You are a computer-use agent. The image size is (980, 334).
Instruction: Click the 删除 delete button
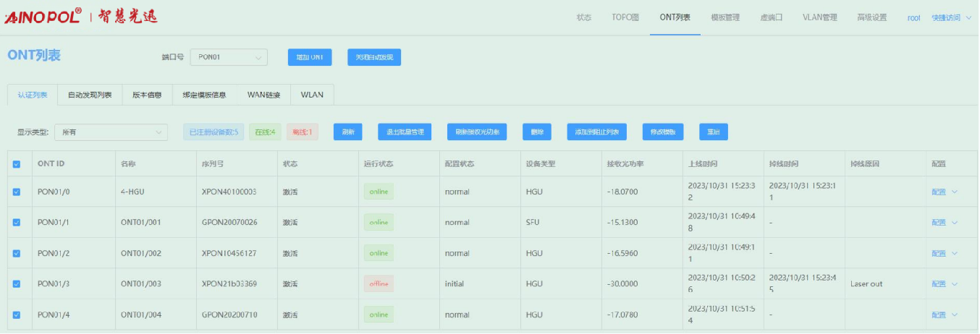(x=536, y=132)
